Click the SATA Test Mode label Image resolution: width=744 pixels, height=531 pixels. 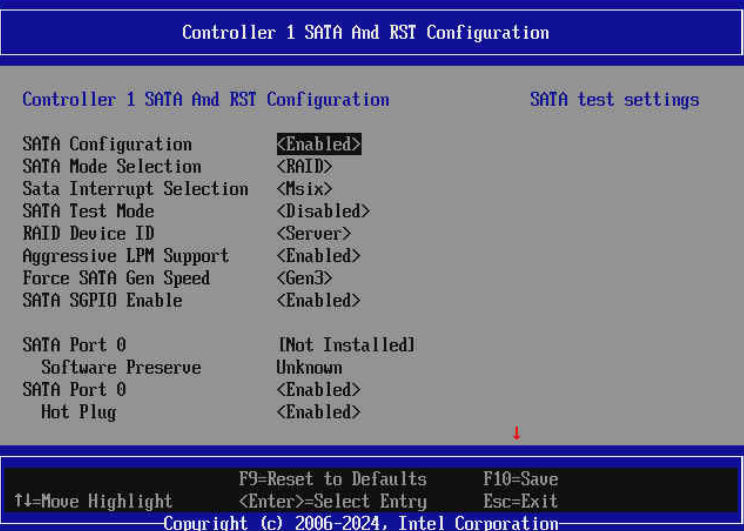coord(88,211)
